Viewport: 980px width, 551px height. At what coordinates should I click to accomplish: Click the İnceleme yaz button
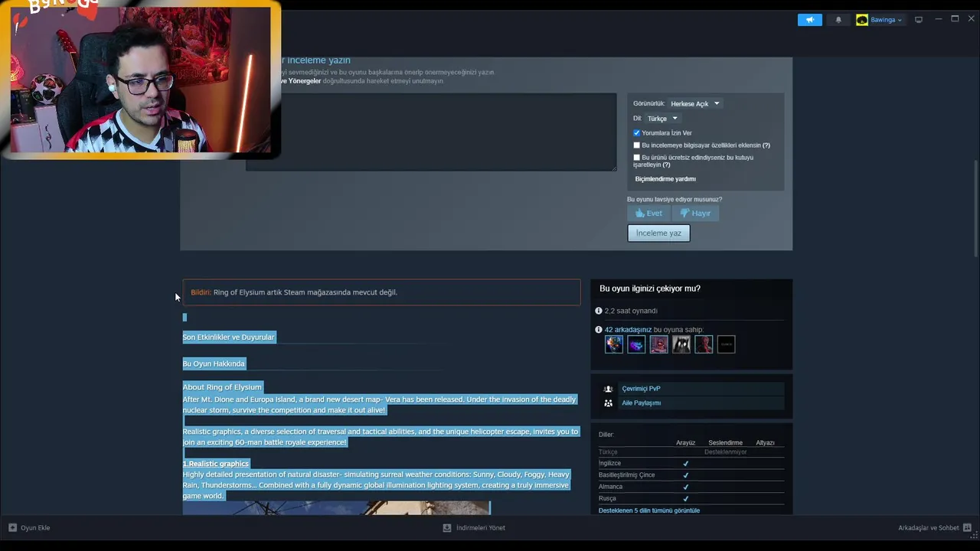658,233
